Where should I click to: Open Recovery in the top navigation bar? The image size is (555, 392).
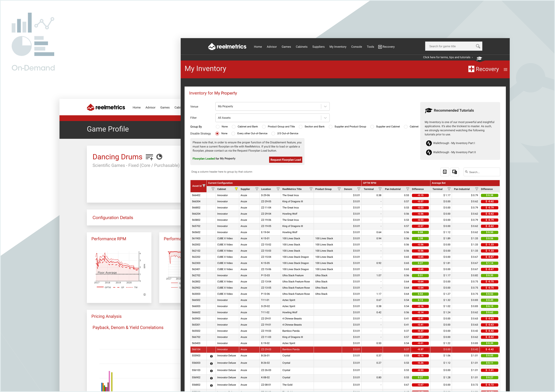(x=386, y=47)
